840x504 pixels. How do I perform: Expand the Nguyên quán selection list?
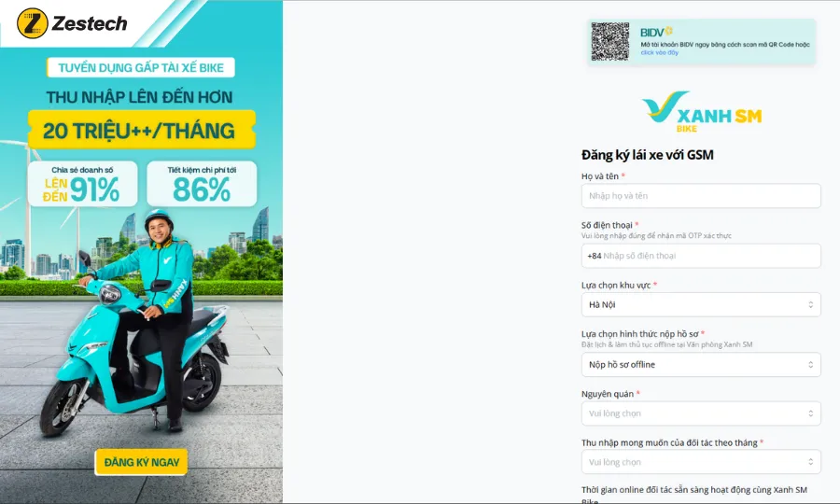point(701,413)
